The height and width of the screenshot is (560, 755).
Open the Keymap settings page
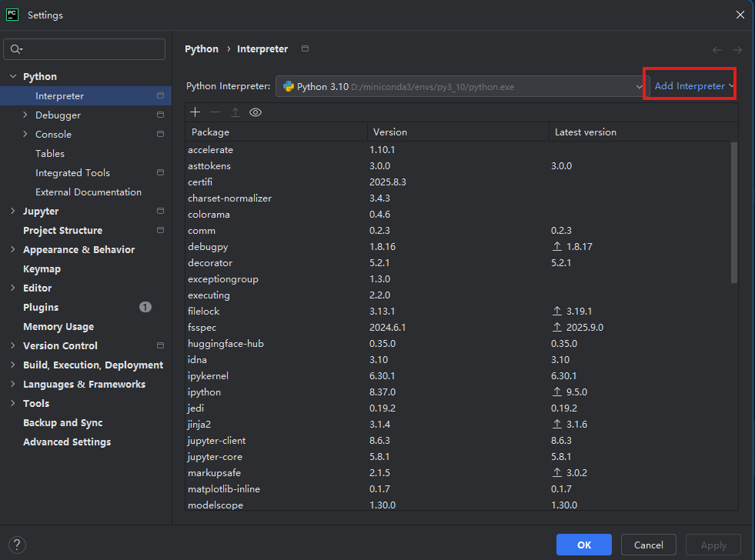(x=85, y=269)
